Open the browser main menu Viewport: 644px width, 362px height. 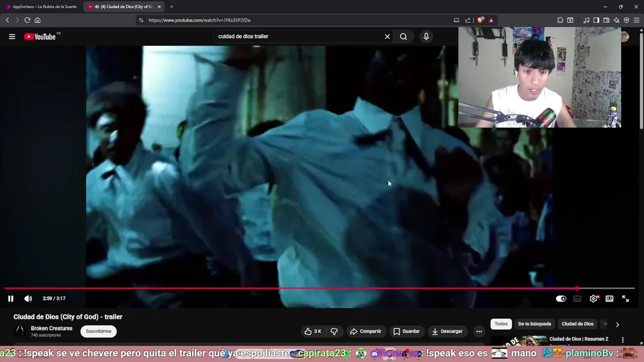click(x=636, y=20)
